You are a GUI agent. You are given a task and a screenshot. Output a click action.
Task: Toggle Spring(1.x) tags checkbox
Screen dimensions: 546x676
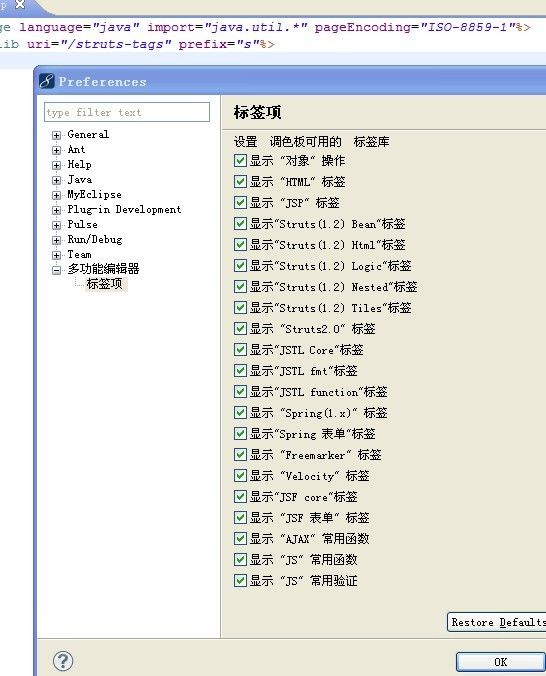tap(240, 413)
